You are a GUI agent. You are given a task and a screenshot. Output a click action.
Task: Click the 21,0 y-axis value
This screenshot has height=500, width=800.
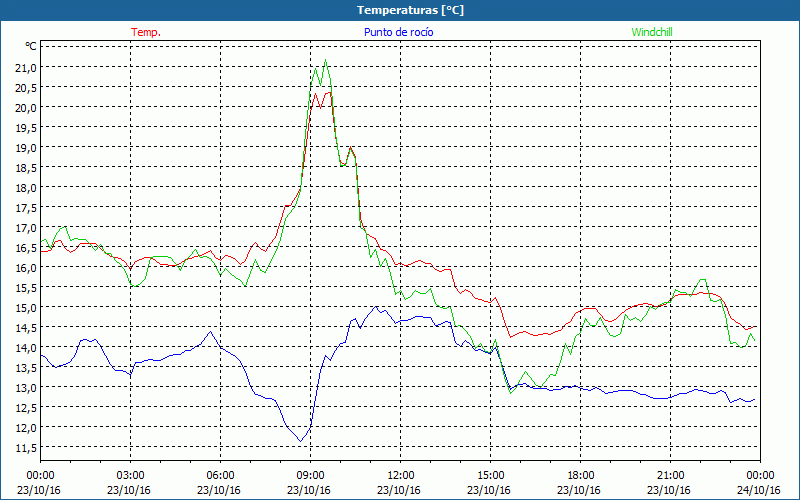(x=26, y=67)
